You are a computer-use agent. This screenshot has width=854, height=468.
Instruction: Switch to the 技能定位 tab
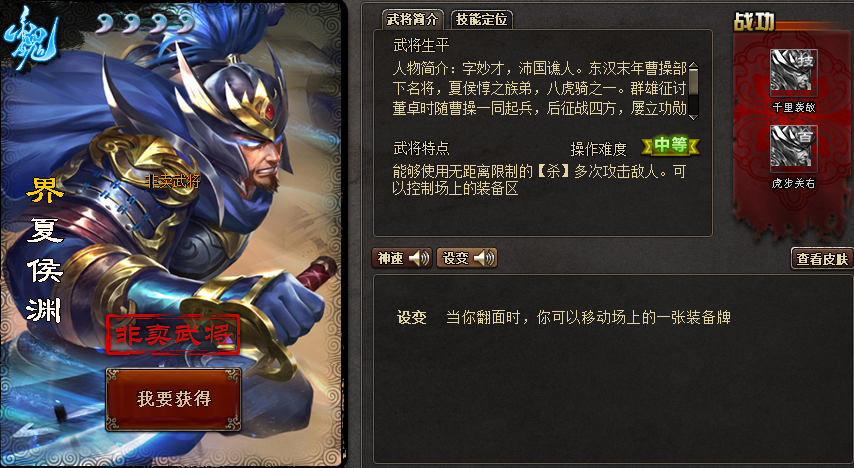(x=481, y=20)
